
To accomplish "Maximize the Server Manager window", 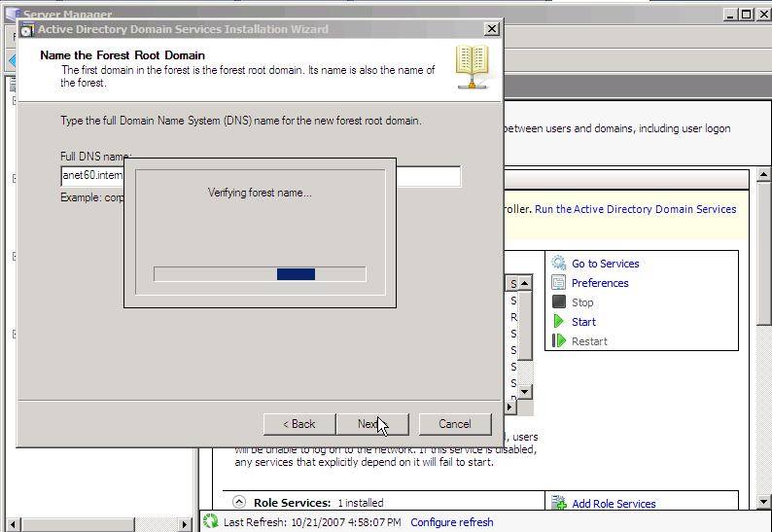I will 747,15.
